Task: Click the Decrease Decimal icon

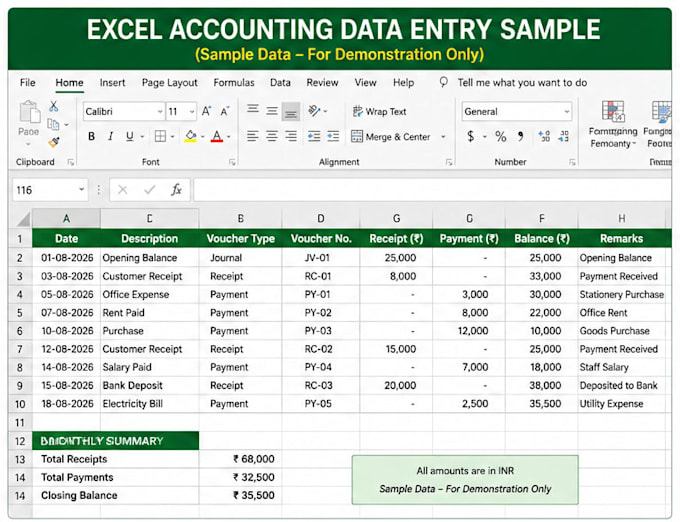Action: pos(563,137)
